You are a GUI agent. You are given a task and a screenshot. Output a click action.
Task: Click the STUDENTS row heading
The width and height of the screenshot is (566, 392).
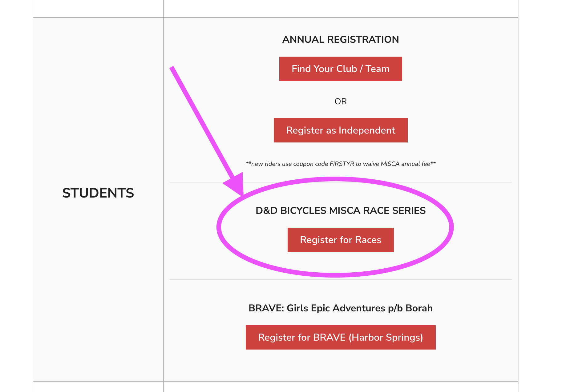tap(98, 193)
